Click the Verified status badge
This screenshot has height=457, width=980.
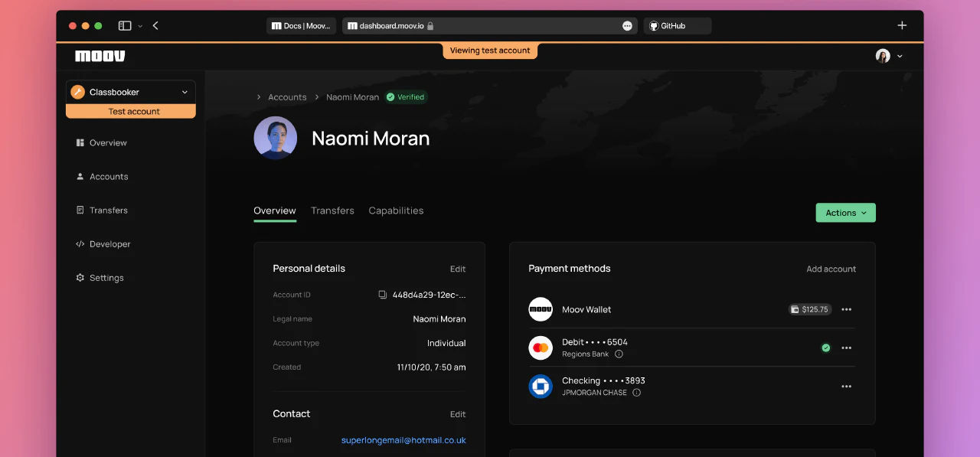tap(406, 97)
